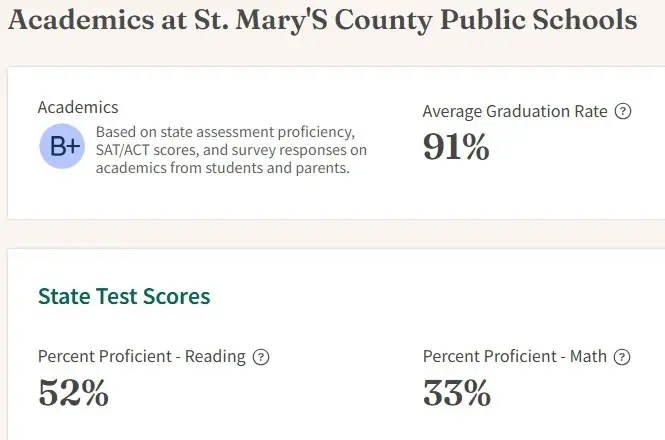Click 'academics from students and parents' text line

click(x=223, y=168)
